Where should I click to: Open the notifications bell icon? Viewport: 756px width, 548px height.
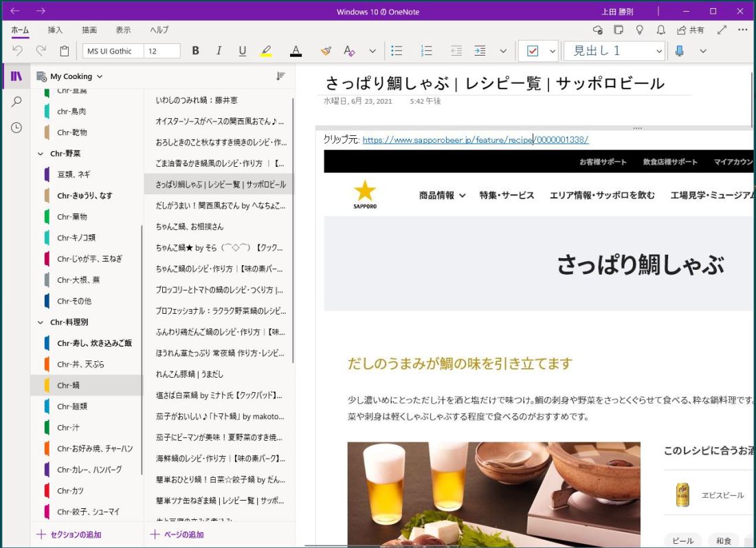pyautogui.click(x=660, y=30)
